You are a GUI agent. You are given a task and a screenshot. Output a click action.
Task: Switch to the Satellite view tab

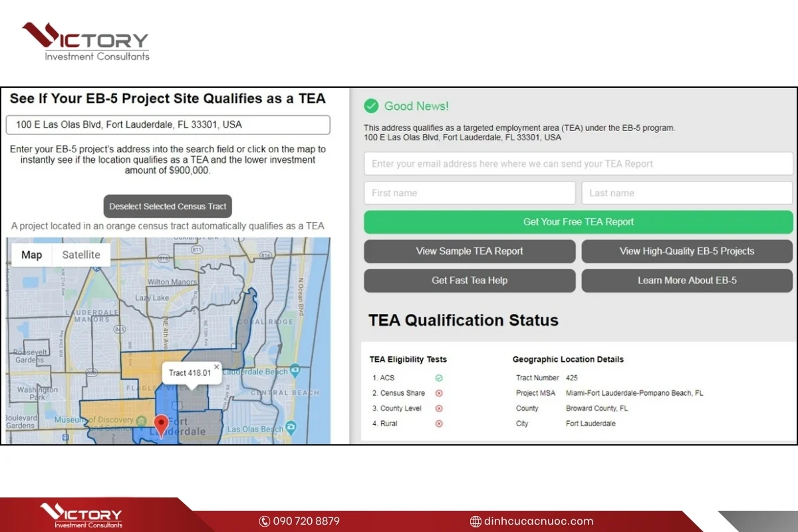pos(81,255)
